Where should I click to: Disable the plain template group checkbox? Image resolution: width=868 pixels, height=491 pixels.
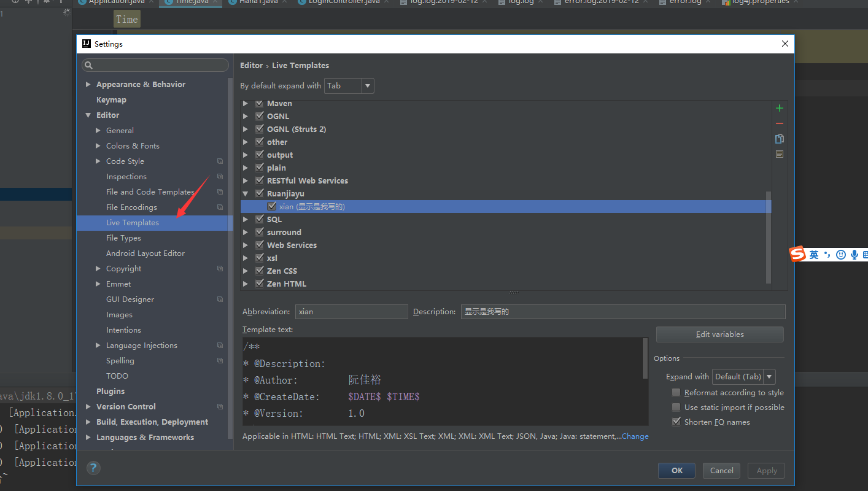click(259, 168)
